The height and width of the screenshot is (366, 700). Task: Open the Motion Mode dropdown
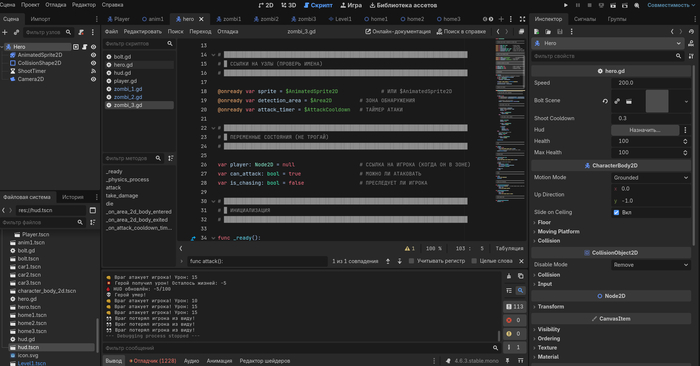651,178
